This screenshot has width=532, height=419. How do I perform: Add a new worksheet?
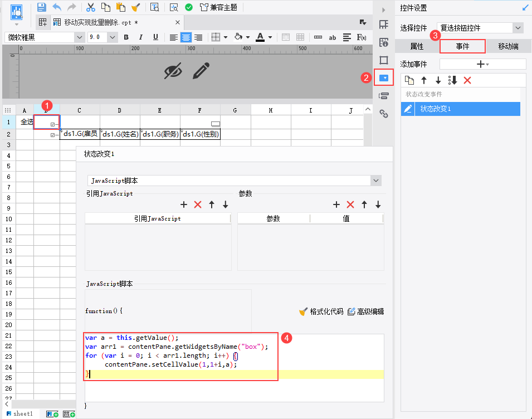coord(52,414)
